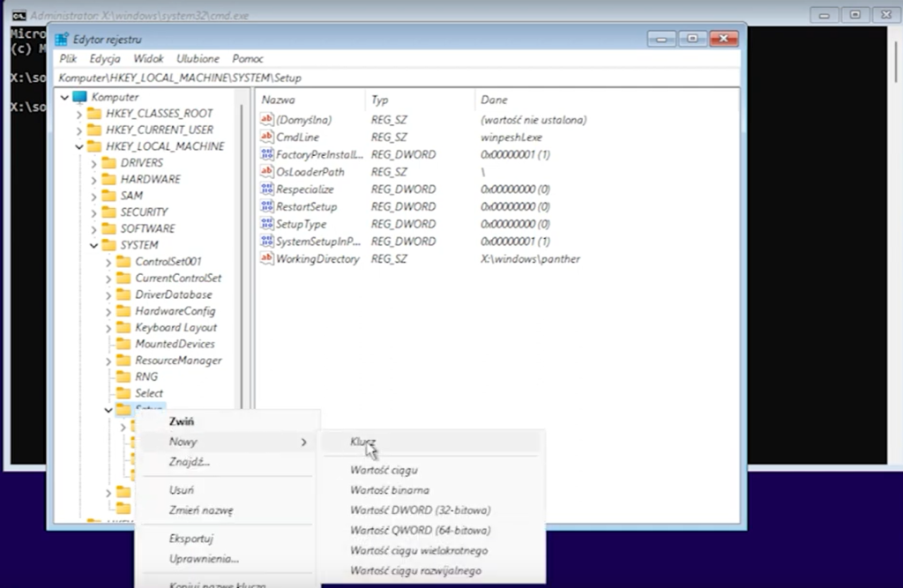Click the HKEY_CLASSES_ROOT folder icon

[x=94, y=114]
